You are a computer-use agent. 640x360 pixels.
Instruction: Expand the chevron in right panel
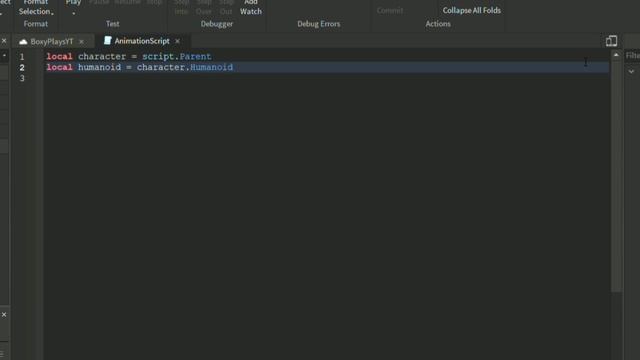[631, 71]
